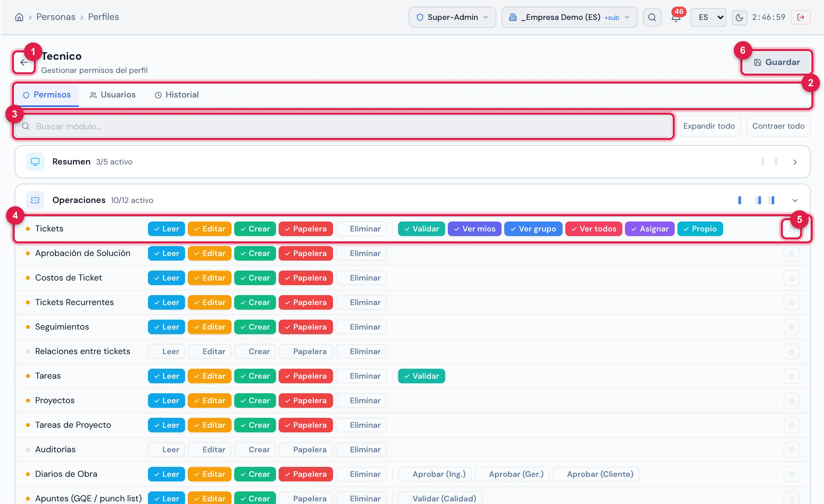Click the lock icon on Costos de Ticket row
This screenshot has width=824, height=504.
[x=791, y=278]
